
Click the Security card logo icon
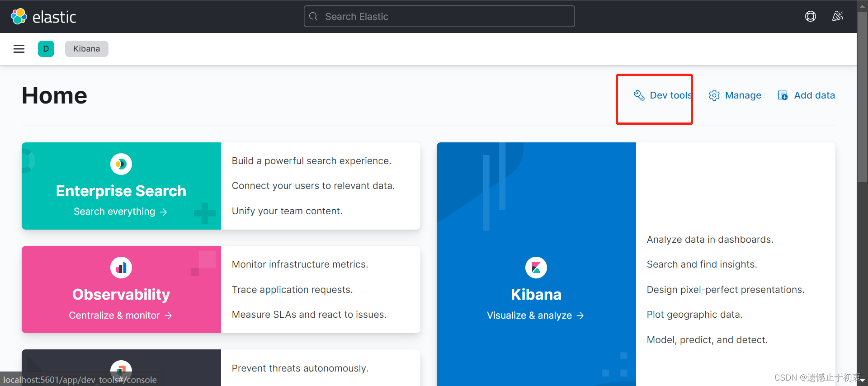[121, 371]
